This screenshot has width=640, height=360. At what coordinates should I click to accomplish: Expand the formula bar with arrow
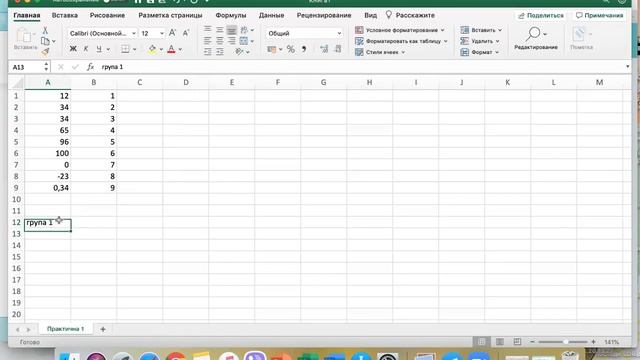click(627, 67)
